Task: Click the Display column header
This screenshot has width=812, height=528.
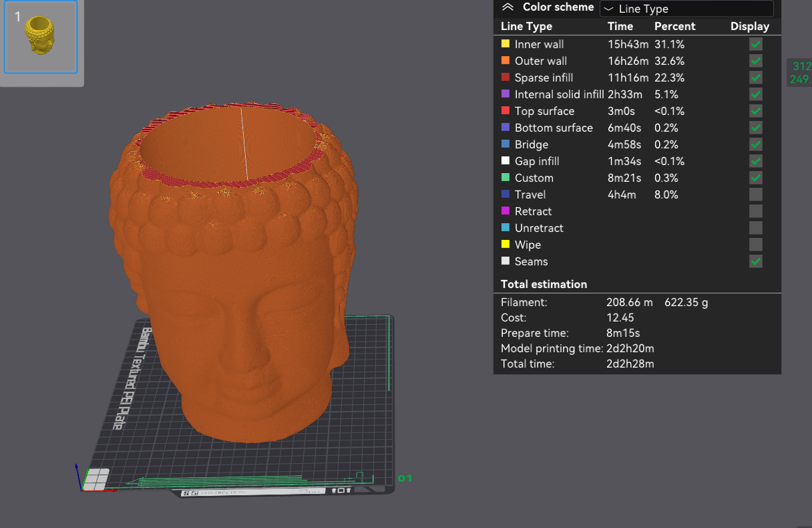Action: (x=750, y=26)
